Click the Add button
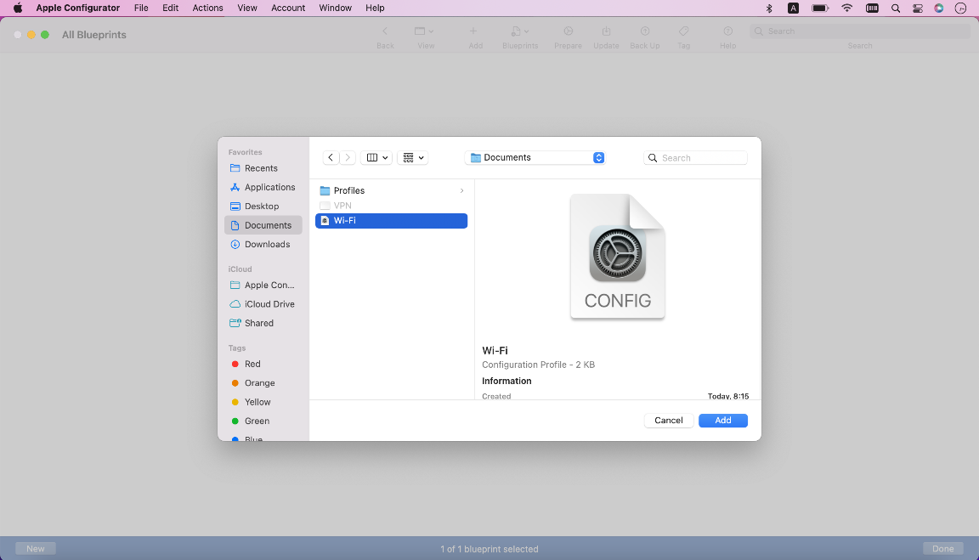The height and width of the screenshot is (560, 979). coord(722,421)
